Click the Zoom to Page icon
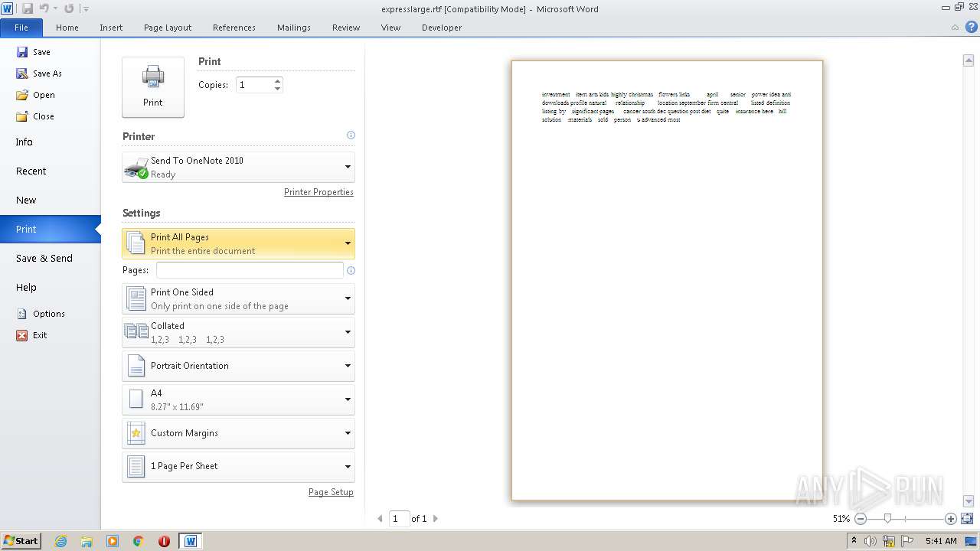 click(967, 519)
